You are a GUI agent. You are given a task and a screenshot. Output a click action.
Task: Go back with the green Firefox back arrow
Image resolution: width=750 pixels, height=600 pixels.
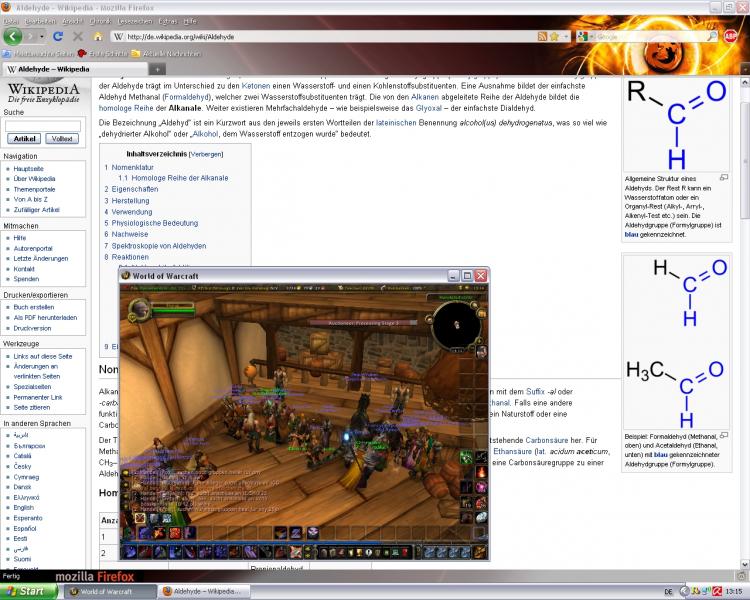[12, 36]
